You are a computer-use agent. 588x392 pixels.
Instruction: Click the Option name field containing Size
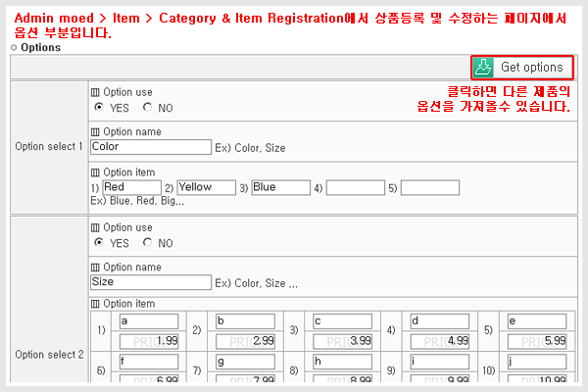[151, 282]
